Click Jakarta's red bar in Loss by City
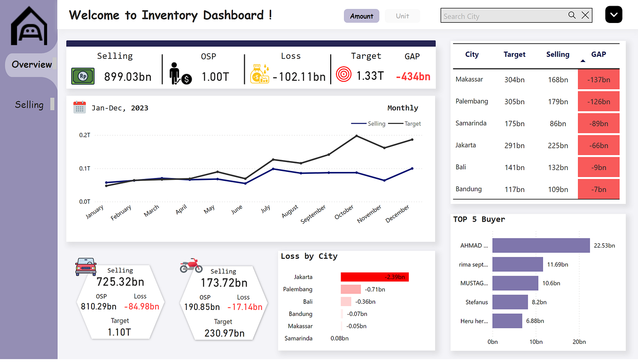This screenshot has width=638, height=364. pos(374,277)
